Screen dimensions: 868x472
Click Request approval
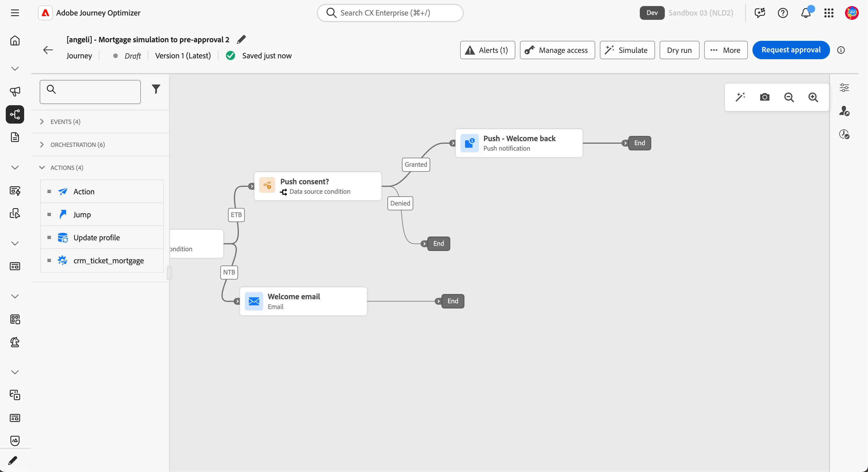pyautogui.click(x=791, y=50)
